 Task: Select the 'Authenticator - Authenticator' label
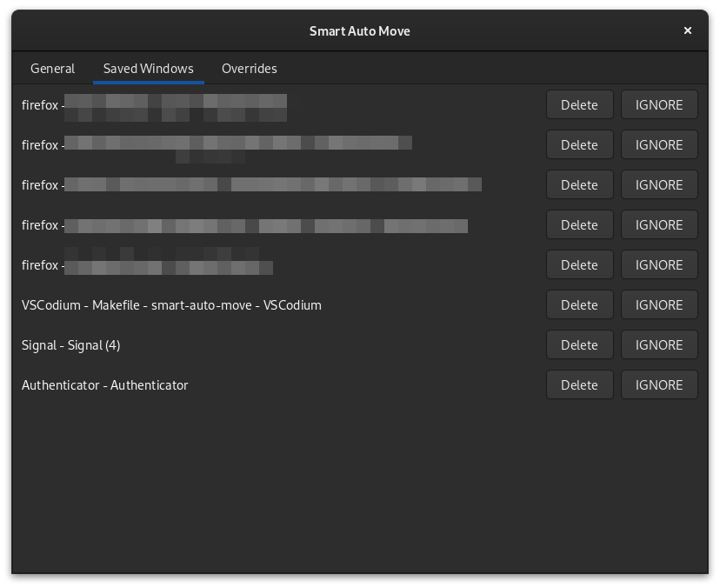coord(104,385)
